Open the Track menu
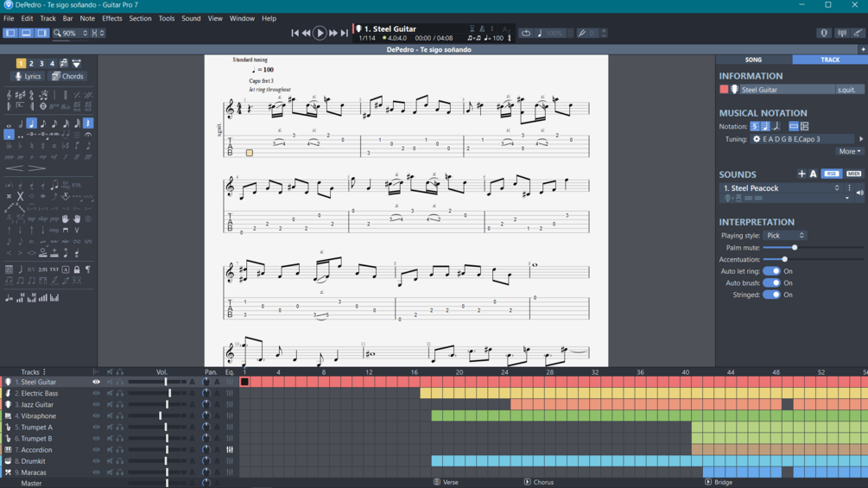 pyautogui.click(x=48, y=18)
